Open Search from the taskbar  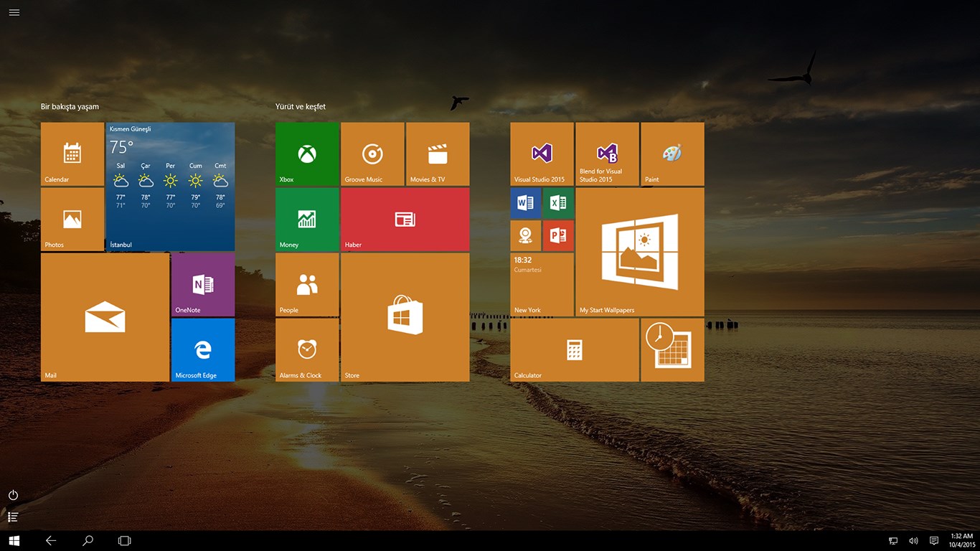point(88,540)
